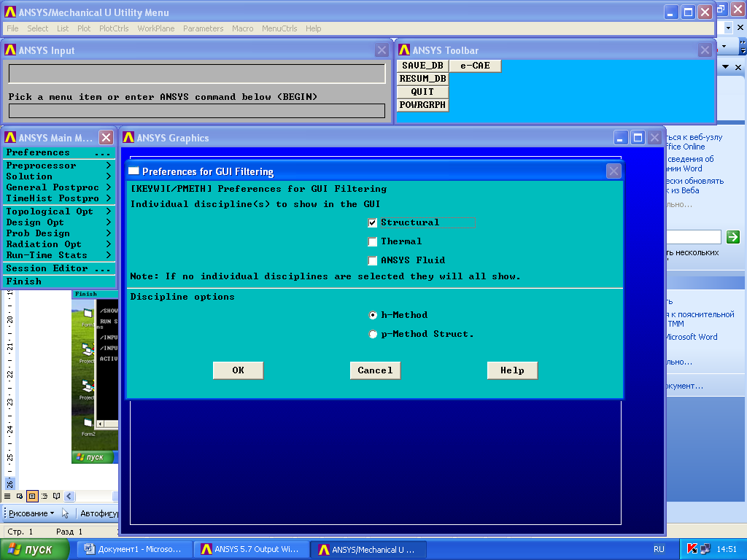Viewport: 747px width, 560px height.
Task: Click the ANSYS command input field
Action: coord(197,111)
